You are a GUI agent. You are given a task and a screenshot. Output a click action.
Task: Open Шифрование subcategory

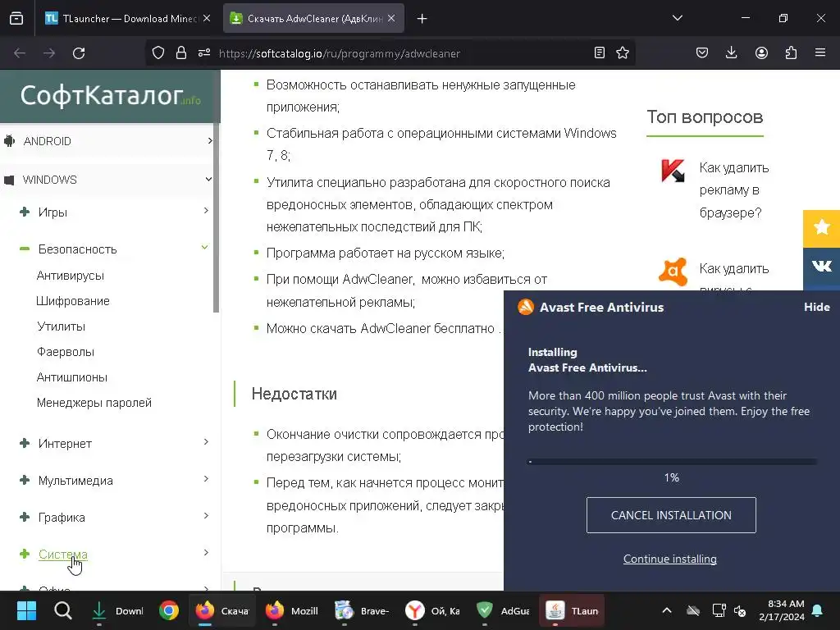tap(73, 301)
